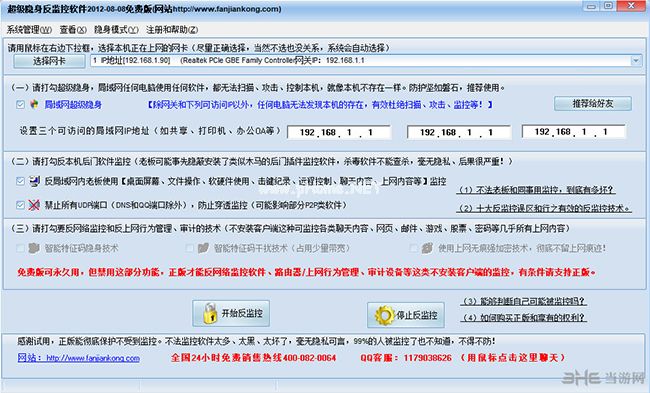Click the 选择网卡 button
Viewport: 650px width, 393px height.
(49, 61)
